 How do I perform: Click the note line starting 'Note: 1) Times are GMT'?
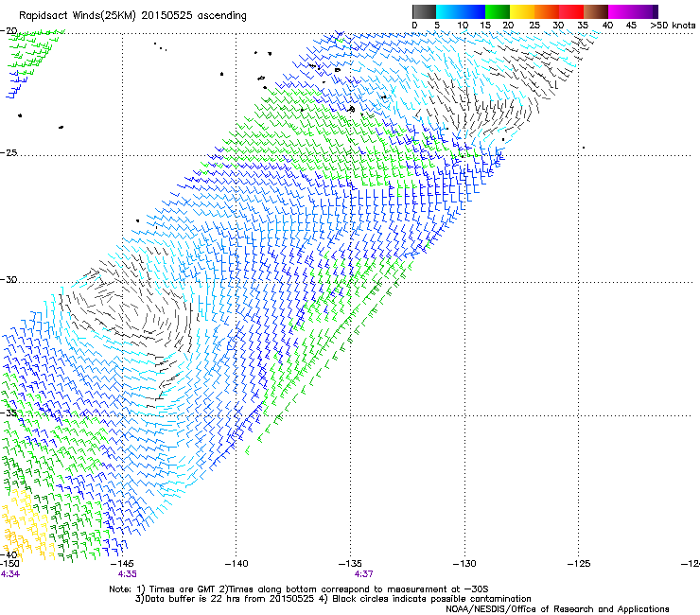point(299,589)
